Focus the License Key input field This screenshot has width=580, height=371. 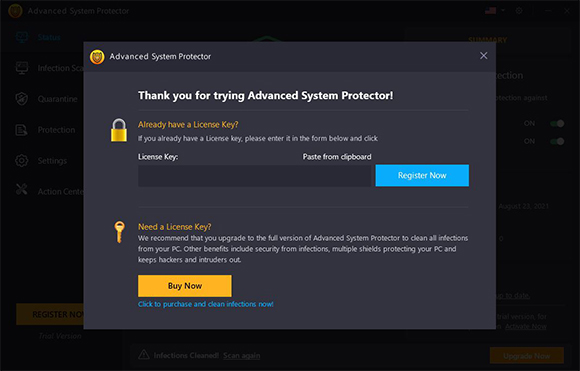pos(254,176)
